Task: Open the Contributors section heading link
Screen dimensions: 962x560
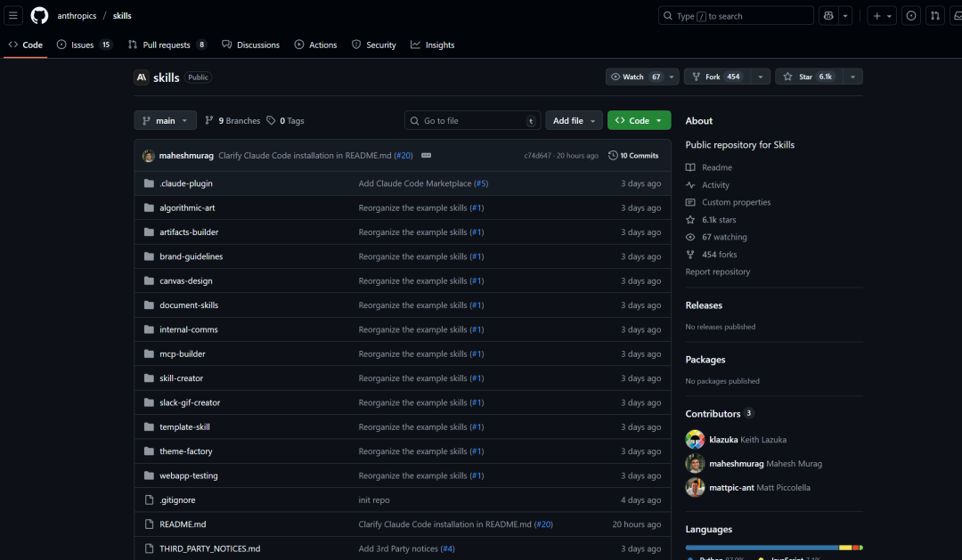Action: pyautogui.click(x=713, y=414)
